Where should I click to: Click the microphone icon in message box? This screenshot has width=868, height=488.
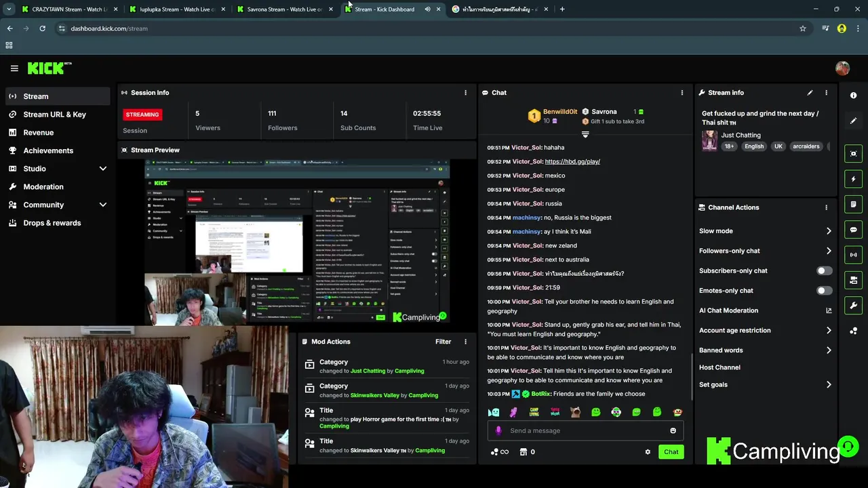(498, 430)
